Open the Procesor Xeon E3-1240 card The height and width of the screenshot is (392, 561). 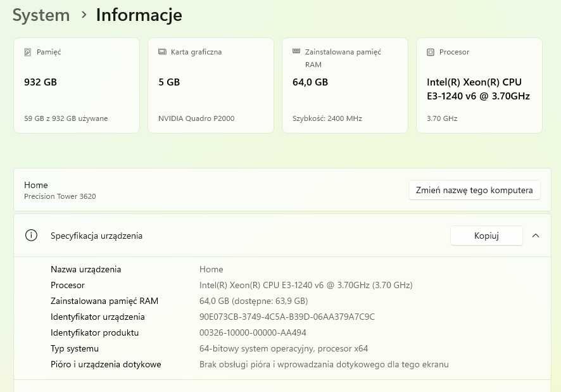pyautogui.click(x=479, y=85)
